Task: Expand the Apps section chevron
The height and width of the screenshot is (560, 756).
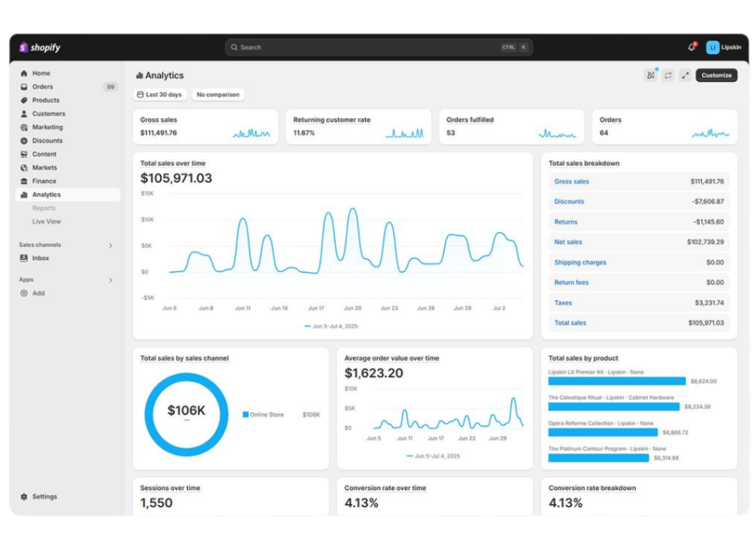Action: tap(111, 280)
